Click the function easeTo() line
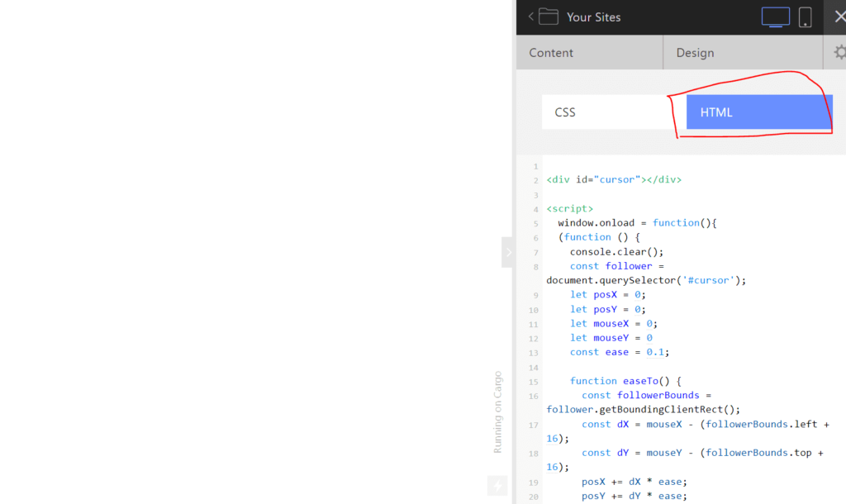Screen dimensions: 846x504 625,381
